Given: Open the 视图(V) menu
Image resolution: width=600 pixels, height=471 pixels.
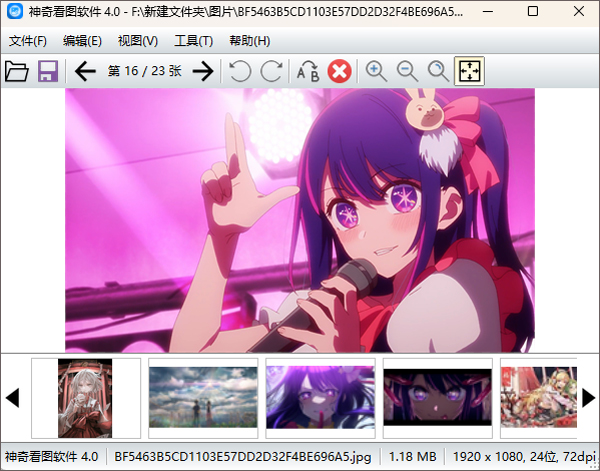Looking at the screenshot, I should point(138,41).
